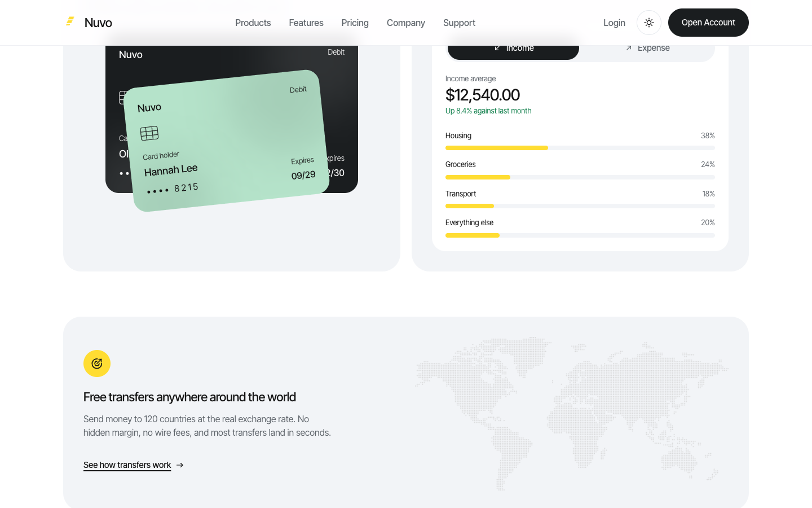
Task: Toggle the light/dark theme sun icon
Action: (649, 23)
